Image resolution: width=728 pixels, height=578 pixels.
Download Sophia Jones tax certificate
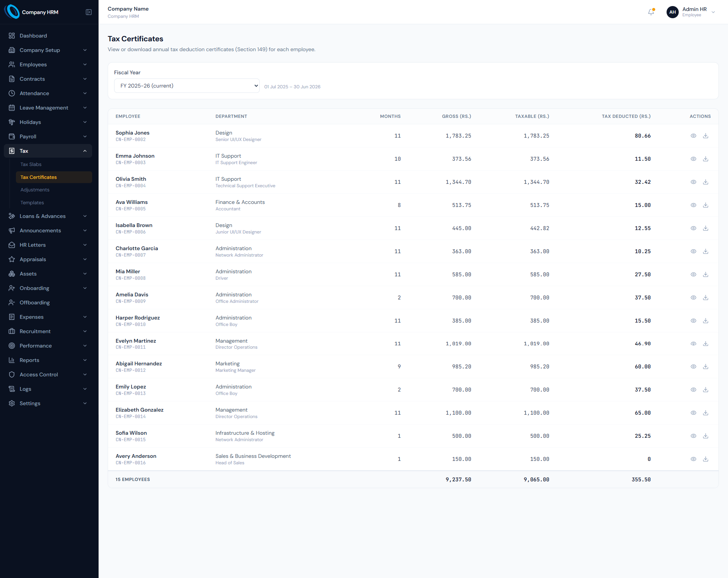tap(706, 136)
